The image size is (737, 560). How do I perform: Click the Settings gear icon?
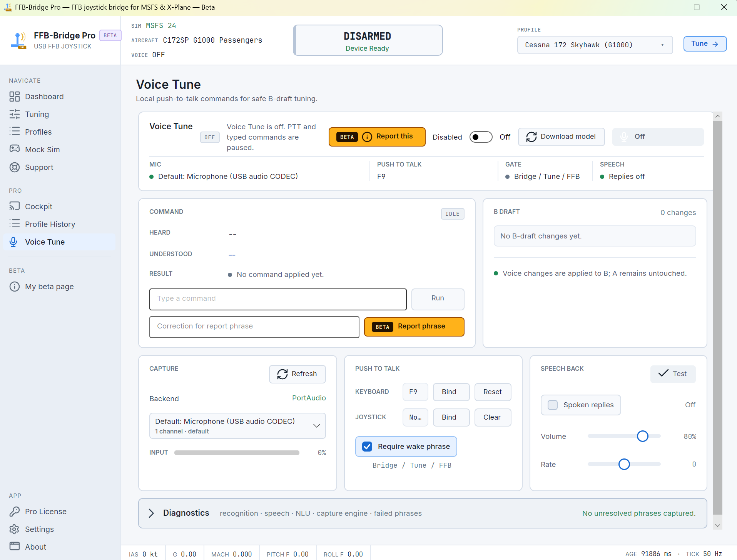pyautogui.click(x=15, y=529)
